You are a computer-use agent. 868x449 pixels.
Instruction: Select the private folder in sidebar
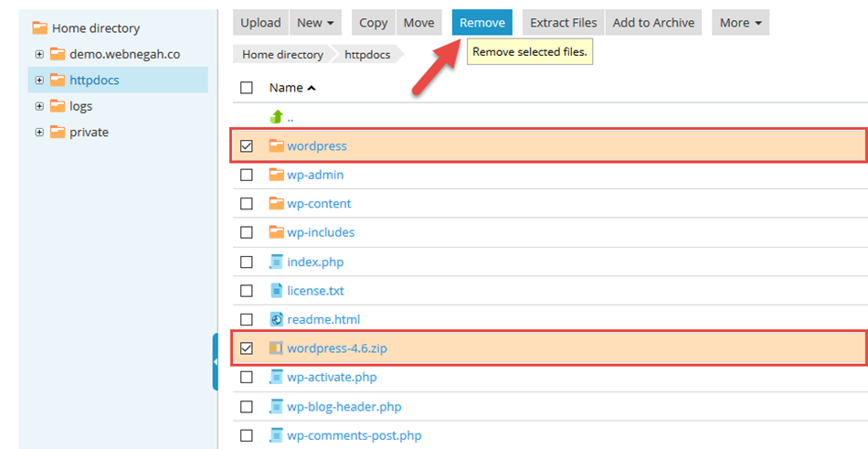(89, 133)
